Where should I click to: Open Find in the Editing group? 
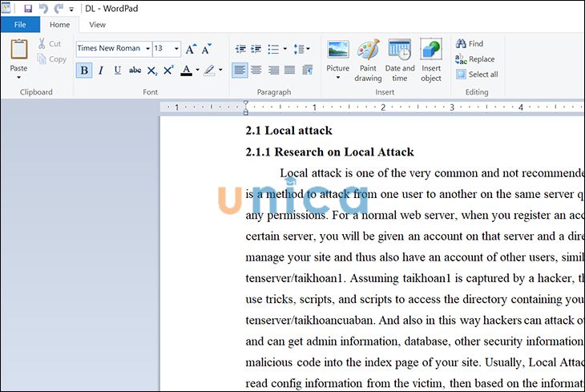point(470,43)
